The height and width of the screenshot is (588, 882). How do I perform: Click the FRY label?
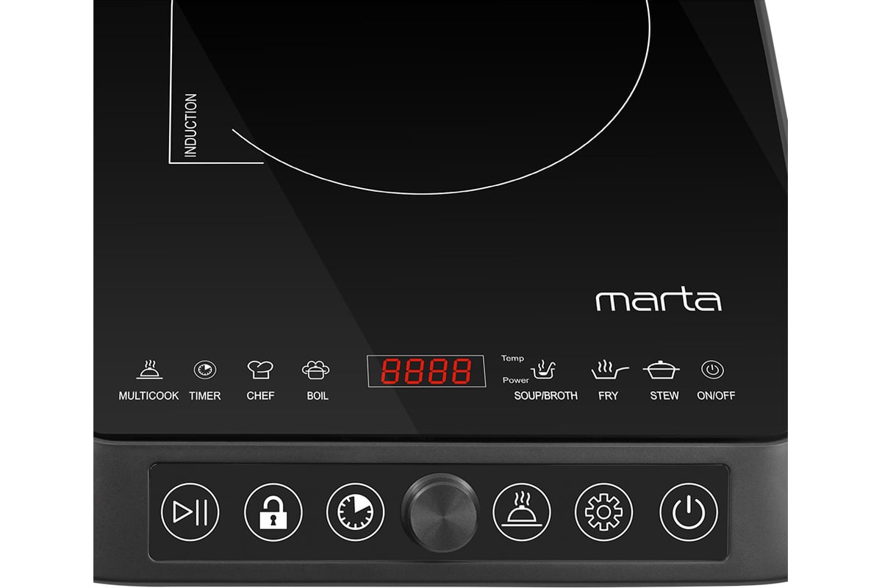608,396
